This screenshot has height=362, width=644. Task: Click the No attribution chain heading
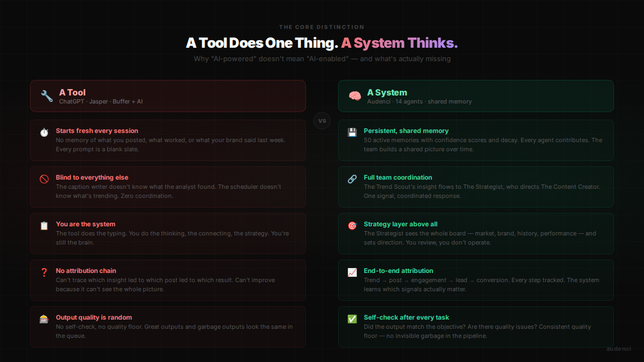[86, 271]
